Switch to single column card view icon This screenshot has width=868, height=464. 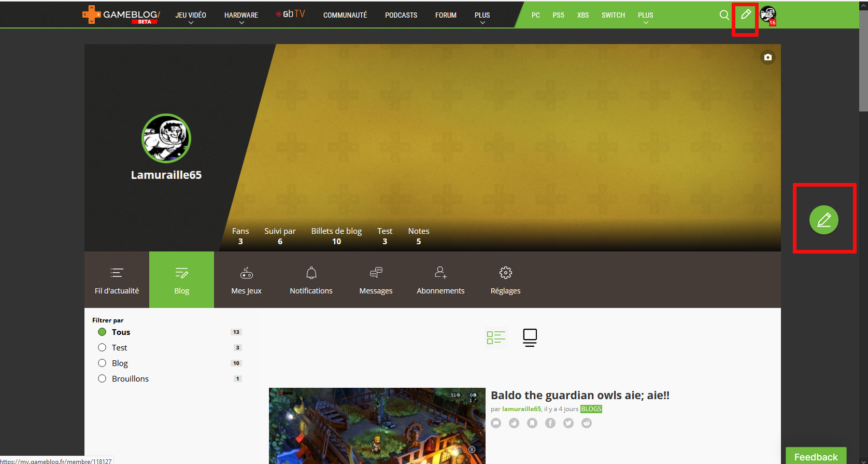pos(530,338)
